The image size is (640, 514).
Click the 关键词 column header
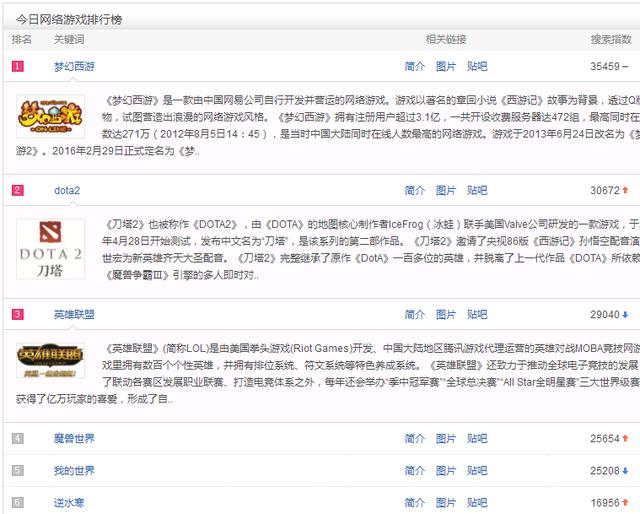tap(69, 39)
